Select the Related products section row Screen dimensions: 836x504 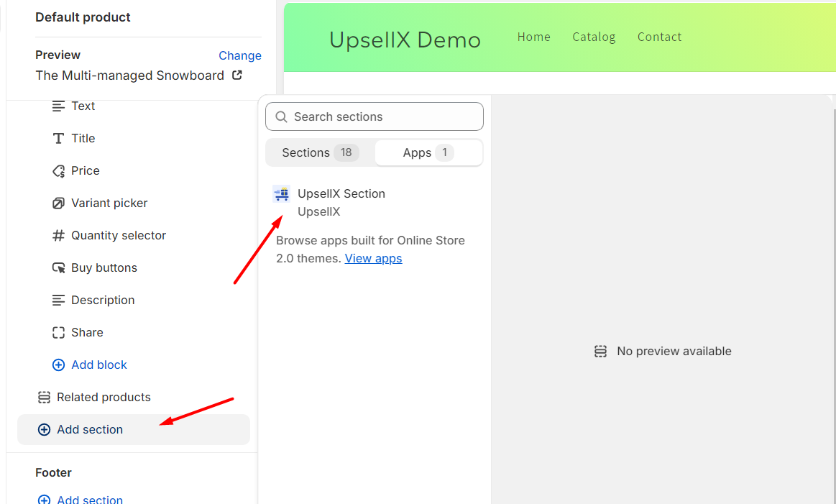(x=133, y=398)
